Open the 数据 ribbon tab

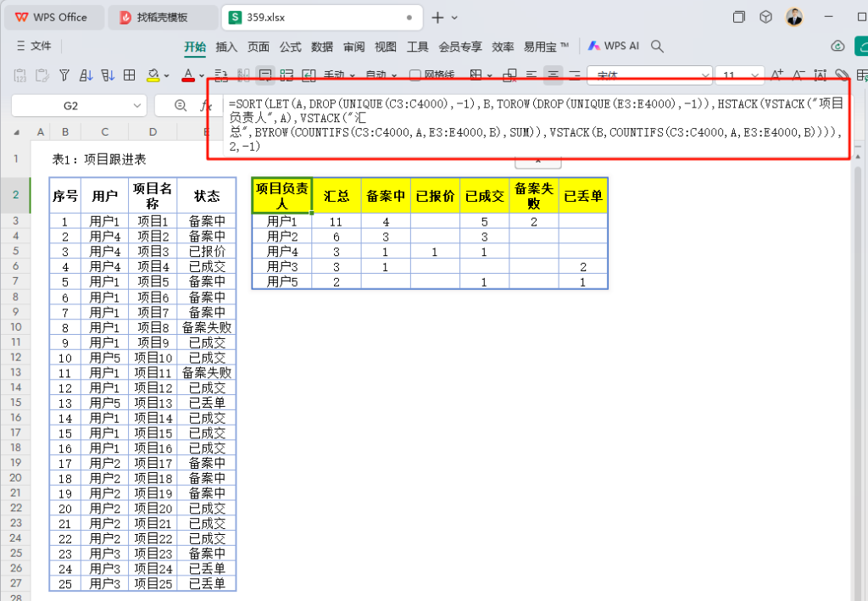[322, 47]
